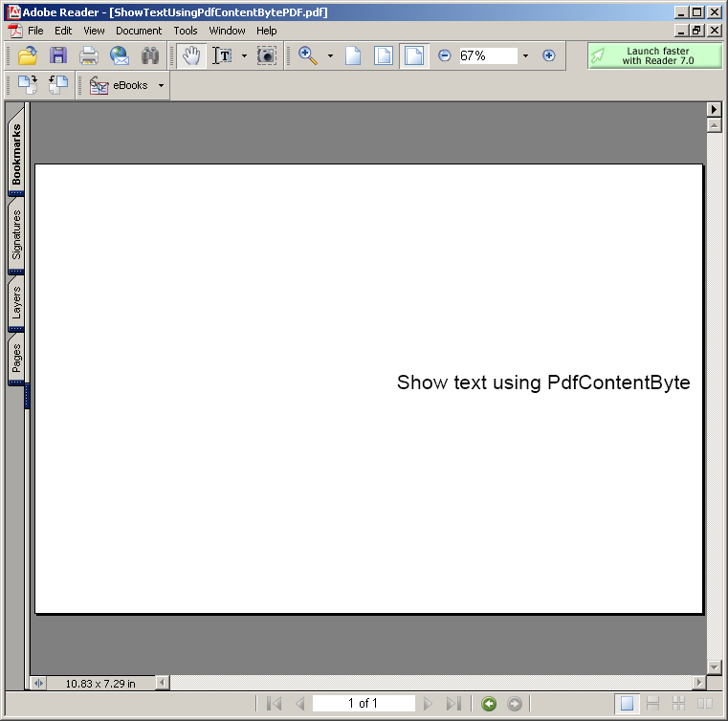Close the document with the menu bar X

coord(714,31)
